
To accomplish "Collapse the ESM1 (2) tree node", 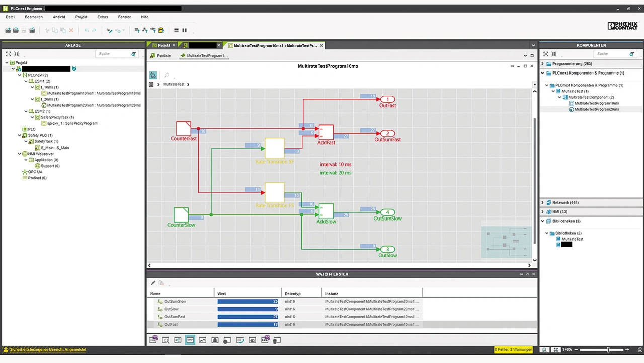I will 26,81.
